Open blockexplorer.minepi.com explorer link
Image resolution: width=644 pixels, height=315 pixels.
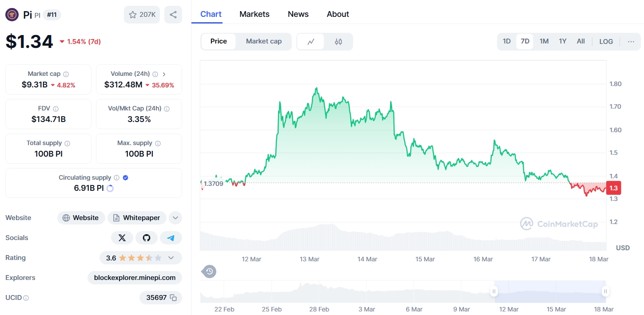coord(135,278)
